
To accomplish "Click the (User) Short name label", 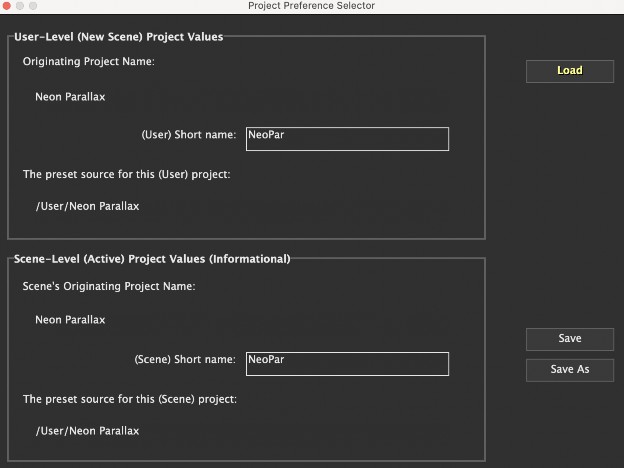I will (x=189, y=135).
